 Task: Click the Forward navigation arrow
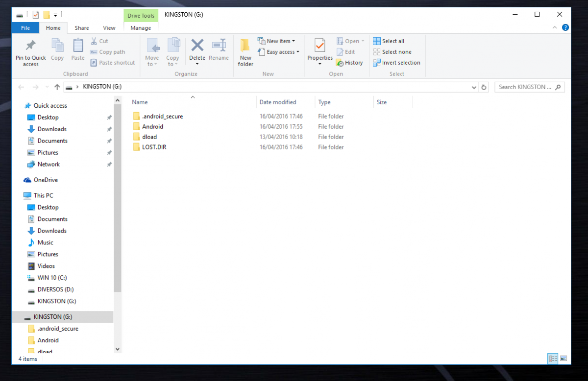coord(35,87)
